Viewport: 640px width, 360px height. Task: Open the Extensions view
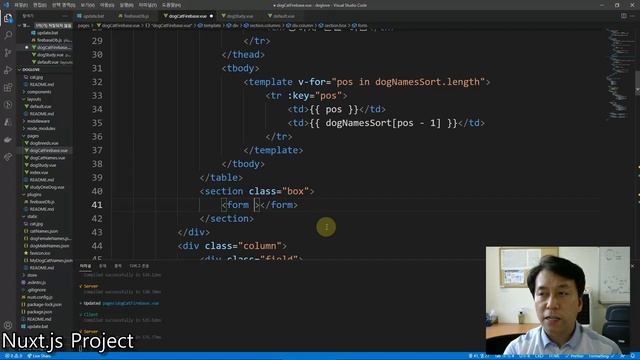click(8, 87)
